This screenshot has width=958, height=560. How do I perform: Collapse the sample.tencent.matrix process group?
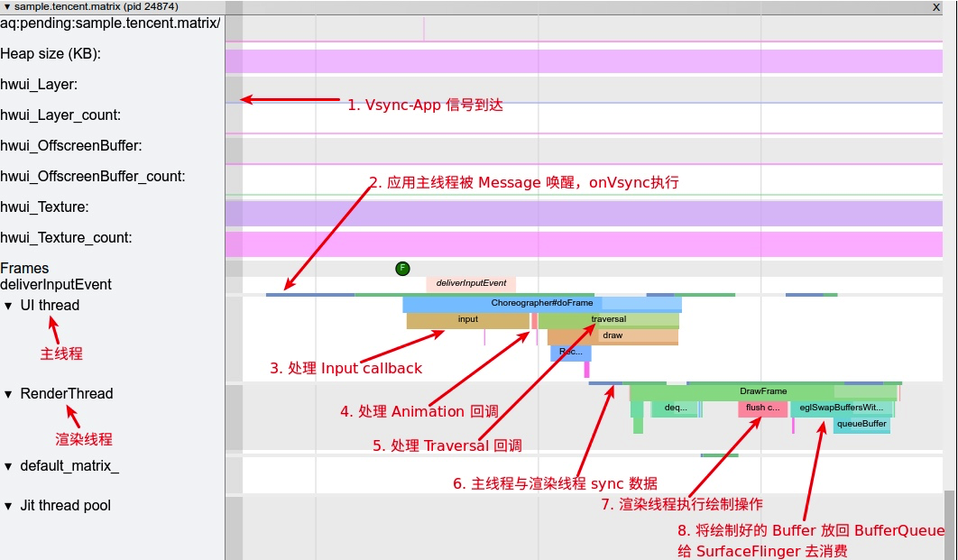(x=8, y=6)
